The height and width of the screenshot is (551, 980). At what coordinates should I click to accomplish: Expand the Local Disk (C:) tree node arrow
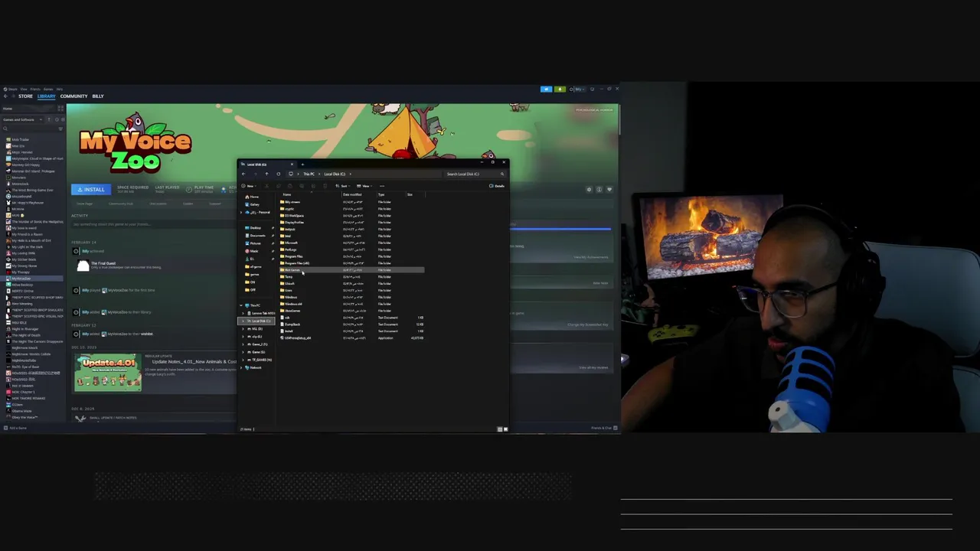[243, 321]
